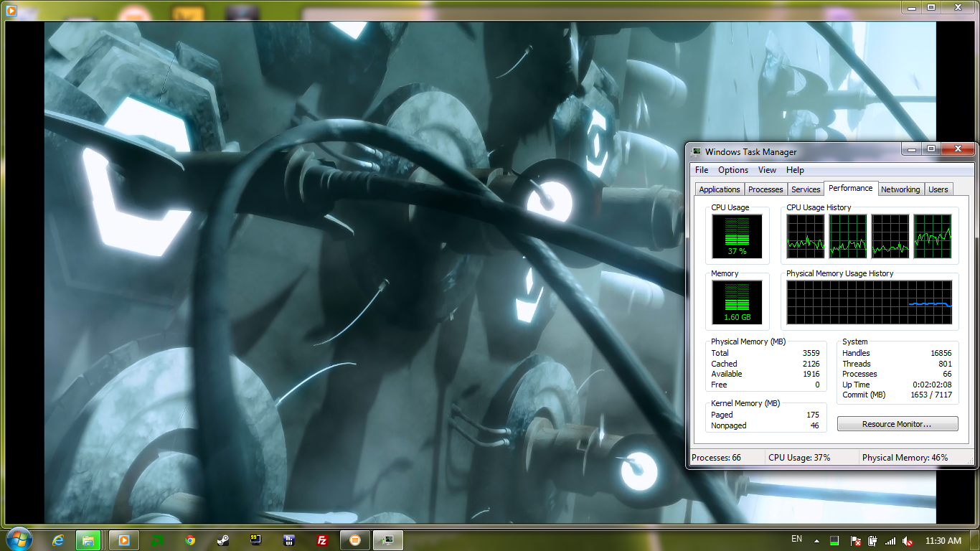
Task: Click the Handles value 16856
Action: click(941, 353)
